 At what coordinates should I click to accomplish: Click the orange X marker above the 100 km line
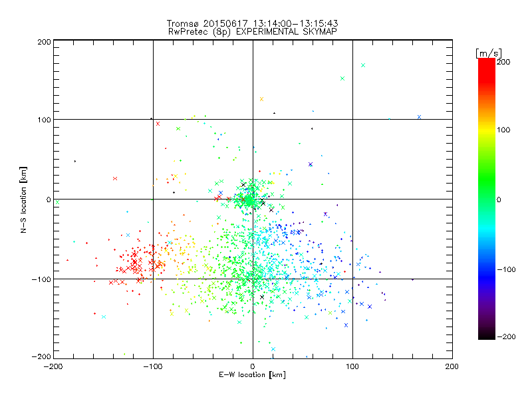261,99
